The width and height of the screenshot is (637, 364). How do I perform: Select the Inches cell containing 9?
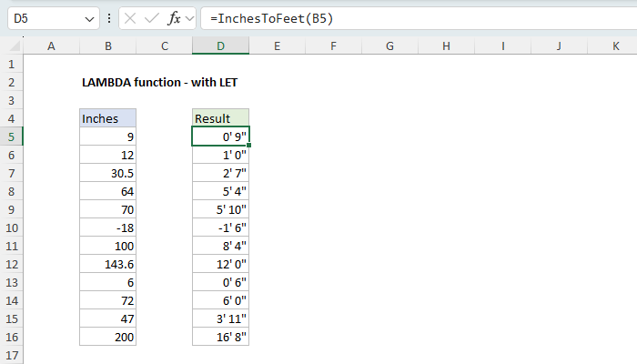(x=108, y=136)
